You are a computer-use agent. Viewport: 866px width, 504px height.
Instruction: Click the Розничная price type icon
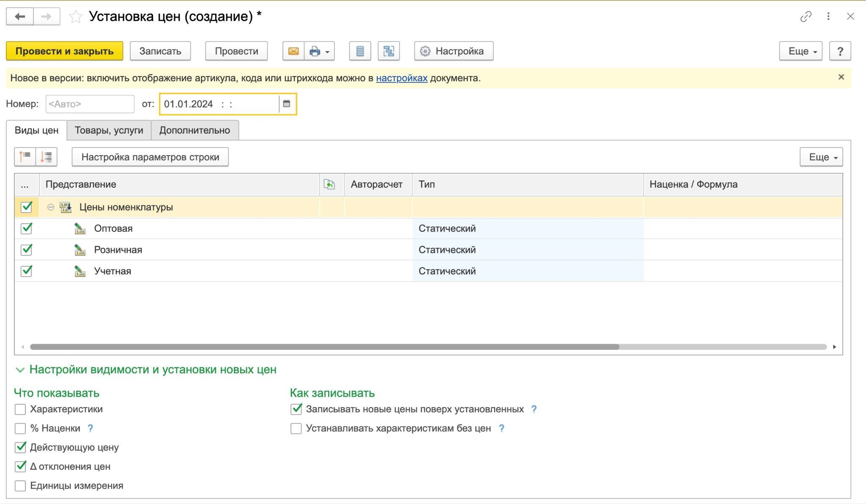(79, 250)
